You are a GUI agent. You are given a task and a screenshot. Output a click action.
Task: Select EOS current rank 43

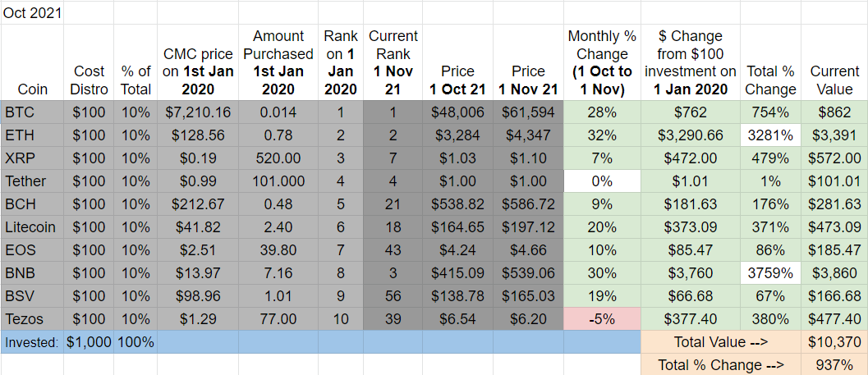pos(393,250)
